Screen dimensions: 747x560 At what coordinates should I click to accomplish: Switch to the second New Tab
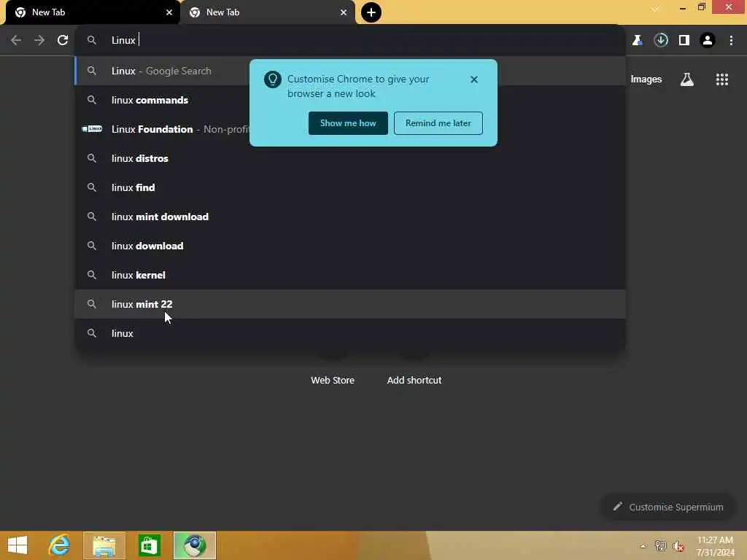click(267, 13)
